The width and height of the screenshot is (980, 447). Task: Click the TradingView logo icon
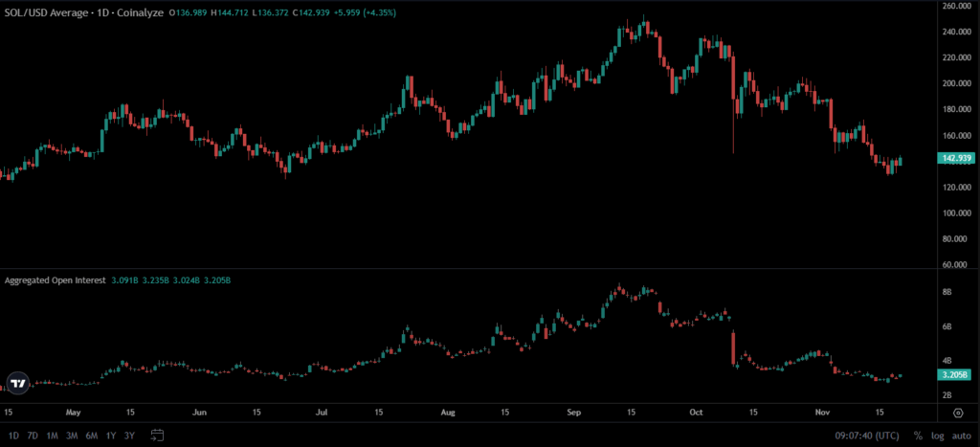17,383
